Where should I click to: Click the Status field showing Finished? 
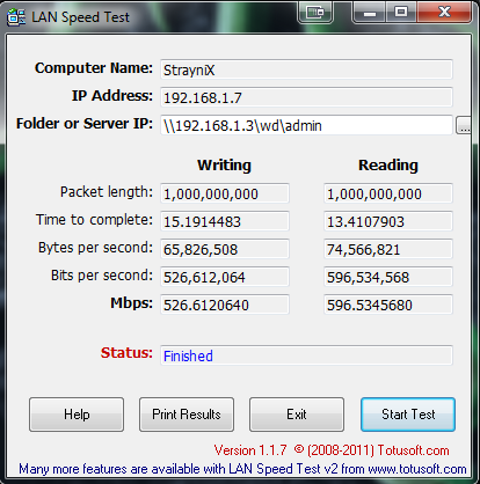click(306, 355)
